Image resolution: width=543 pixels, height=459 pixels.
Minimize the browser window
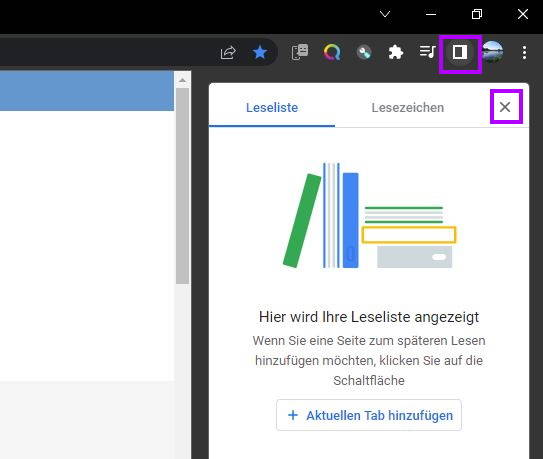(431, 14)
